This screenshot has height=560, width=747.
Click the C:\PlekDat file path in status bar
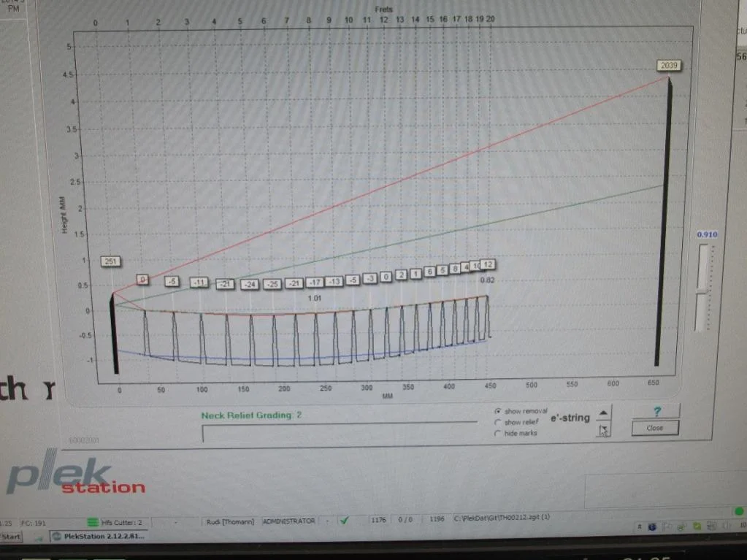click(502, 517)
